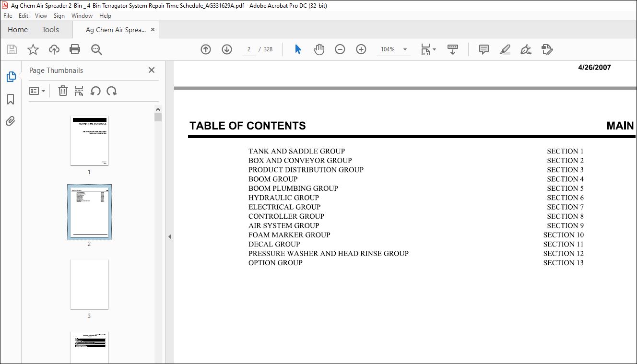
Task: Zoom out with minus icon
Action: [340, 49]
